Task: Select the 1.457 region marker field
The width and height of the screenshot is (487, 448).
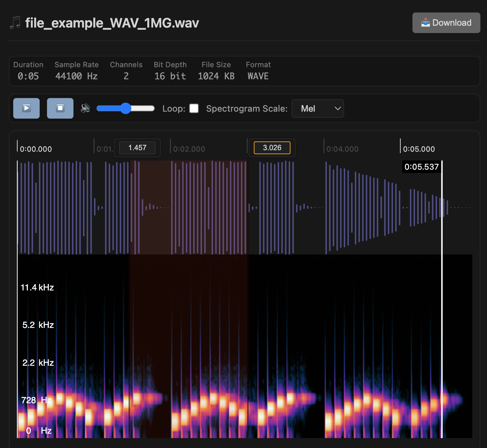Action: tap(137, 148)
